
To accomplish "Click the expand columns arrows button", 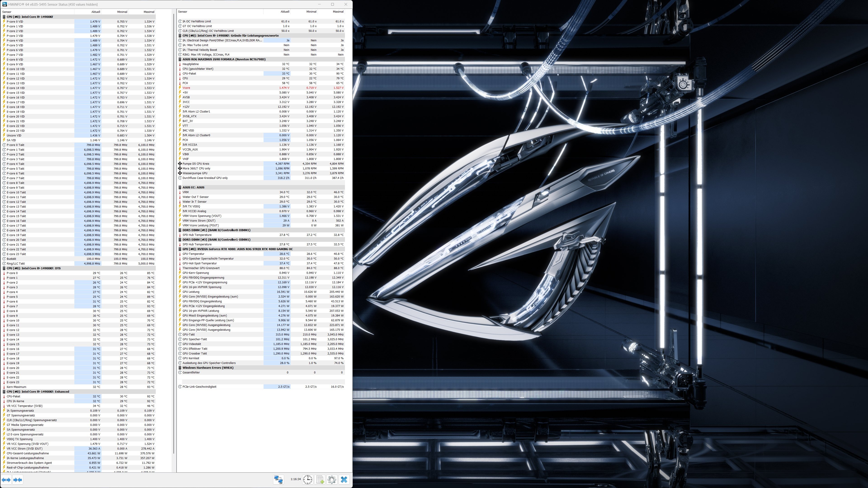I will (6, 480).
